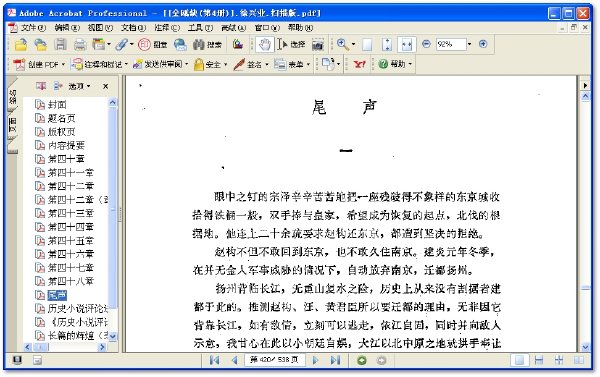Select the Hand tool
The image size is (600, 377).
[264, 45]
